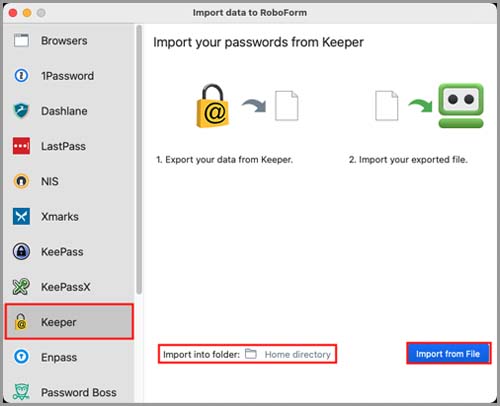Viewport: 500px width, 406px height.
Task: Choose the LastPass import source label
Action: pos(63,146)
